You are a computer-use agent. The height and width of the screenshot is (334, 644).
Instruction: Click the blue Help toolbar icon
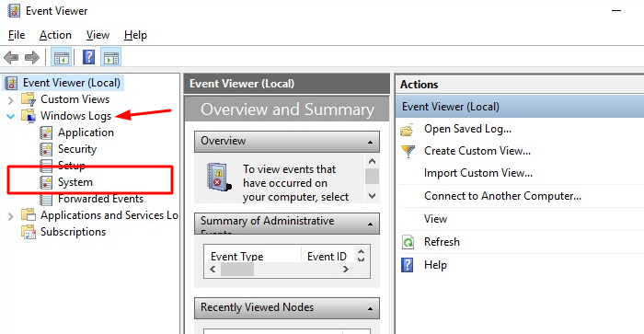88,57
